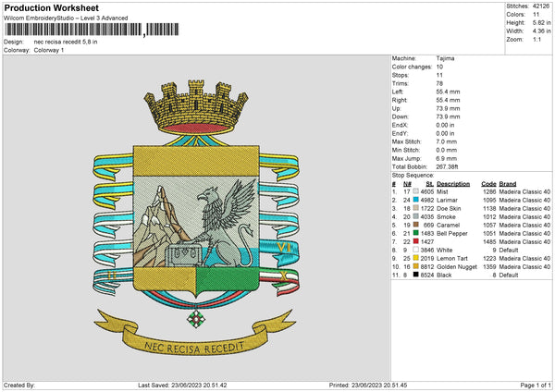Click the Last Saved timestamp 20.51.42
The image size is (555, 392).
point(215,385)
